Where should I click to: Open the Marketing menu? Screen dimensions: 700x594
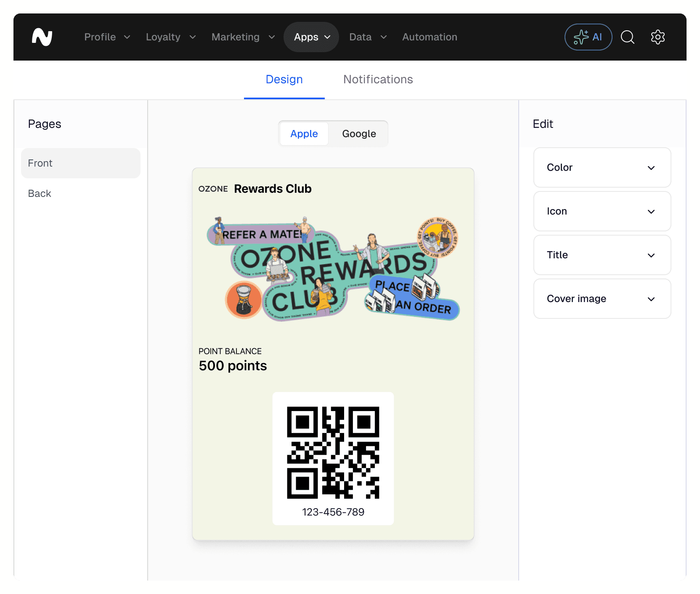coord(243,37)
